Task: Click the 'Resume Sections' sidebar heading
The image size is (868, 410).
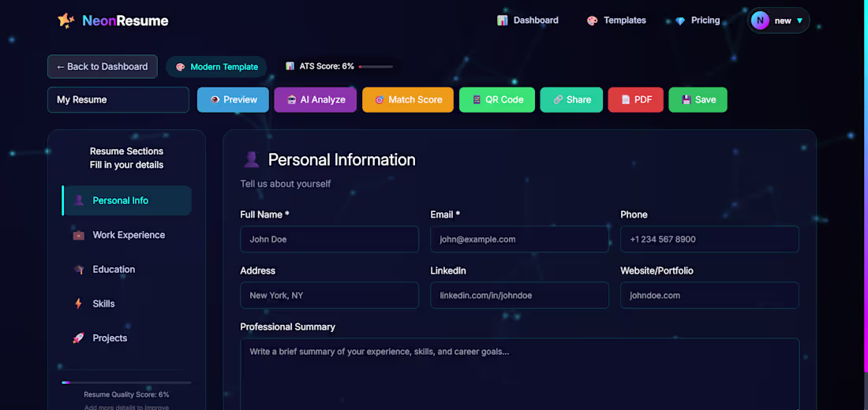Action: coord(127,151)
